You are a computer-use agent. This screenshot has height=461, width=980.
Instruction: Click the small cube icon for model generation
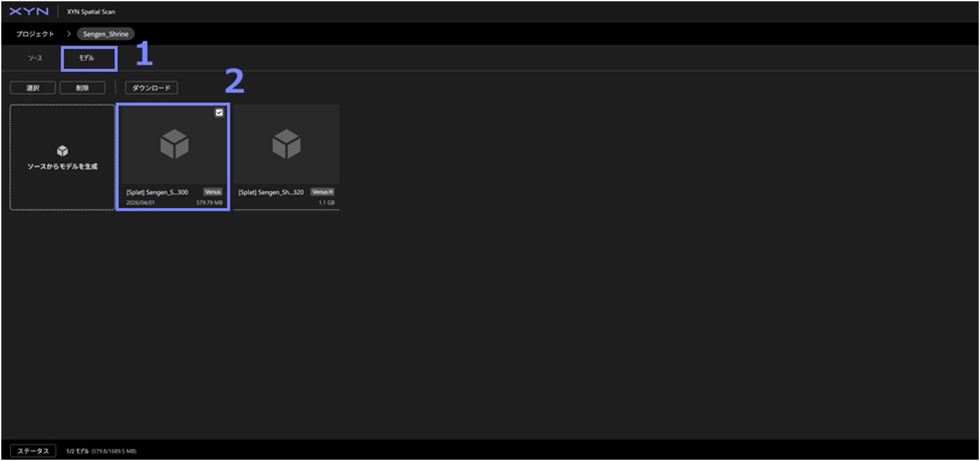(x=63, y=151)
